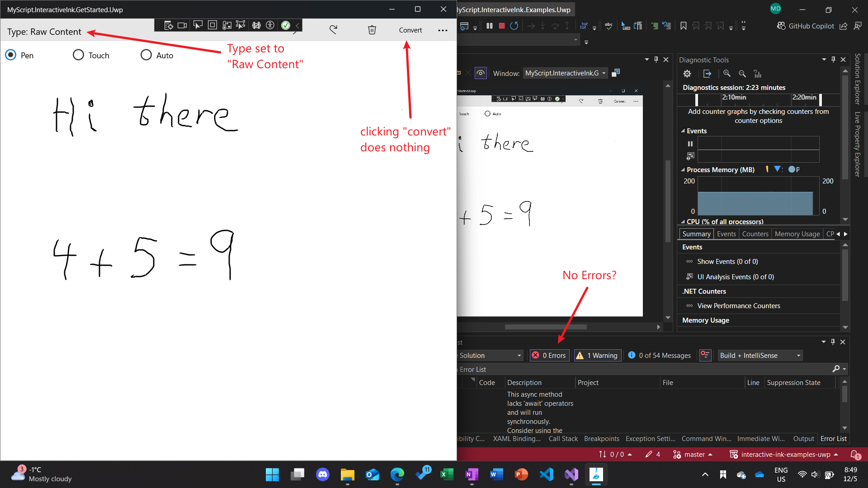Image resolution: width=868 pixels, height=488 pixels.
Task: Restart the debug session
Action: [x=514, y=26]
